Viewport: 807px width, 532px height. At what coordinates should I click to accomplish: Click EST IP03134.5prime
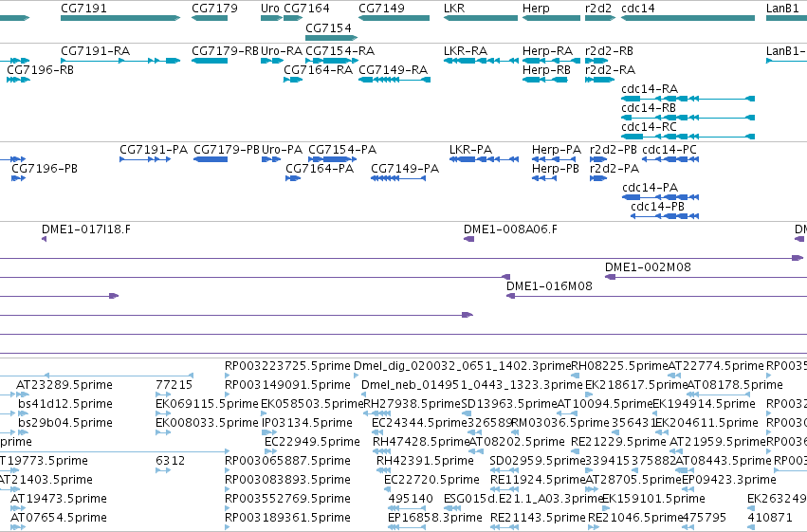(x=306, y=423)
